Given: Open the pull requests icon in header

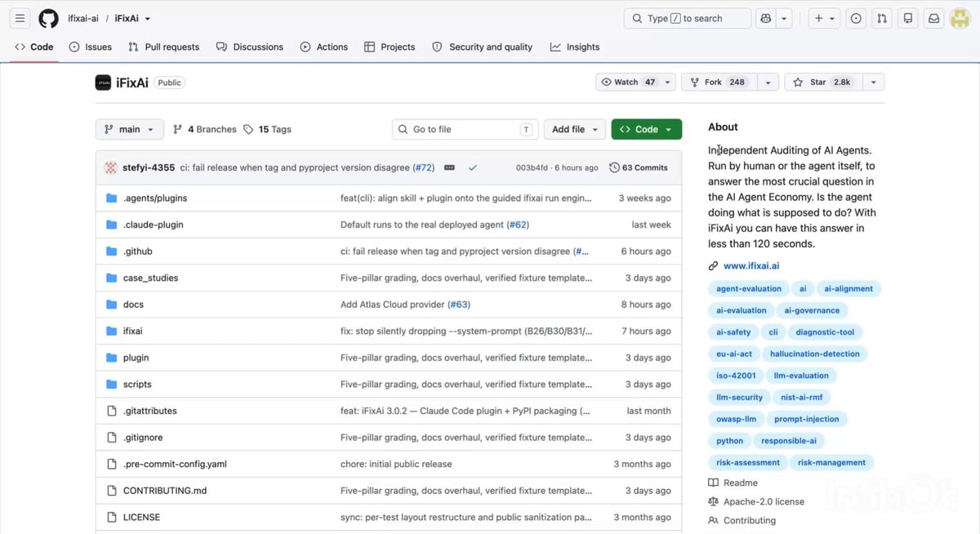Looking at the screenshot, I should 882,19.
